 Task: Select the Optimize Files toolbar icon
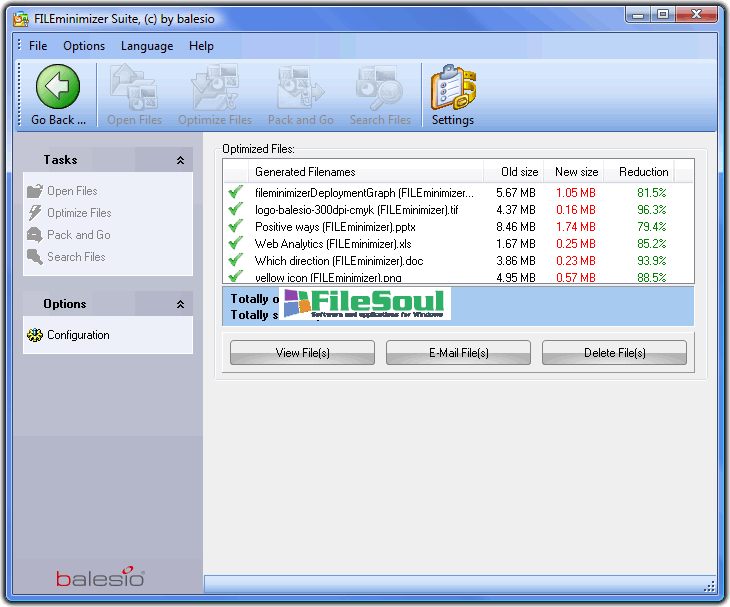pos(215,89)
